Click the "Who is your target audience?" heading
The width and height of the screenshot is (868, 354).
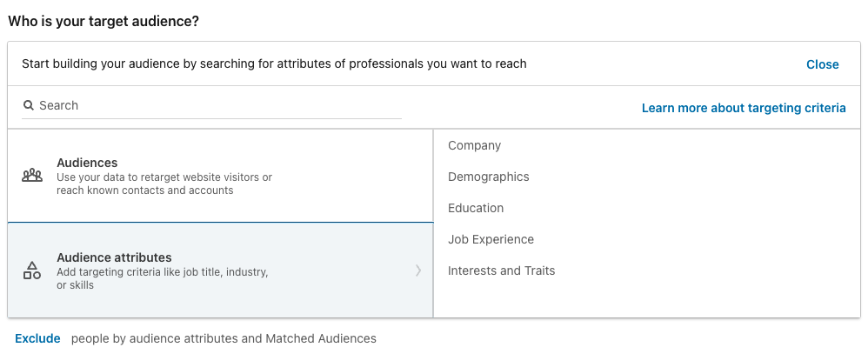click(103, 20)
